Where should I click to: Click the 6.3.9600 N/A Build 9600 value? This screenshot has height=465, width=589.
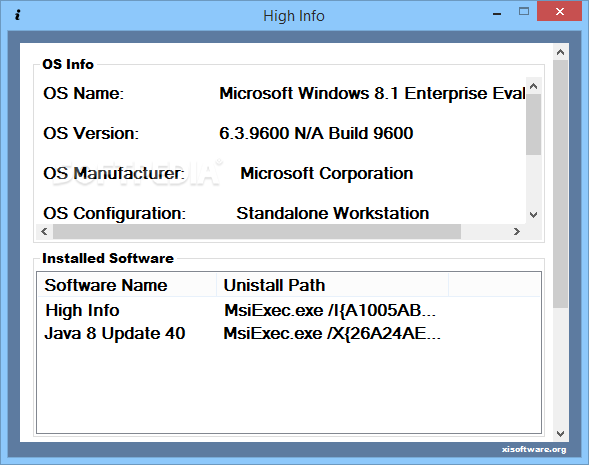[316, 133]
